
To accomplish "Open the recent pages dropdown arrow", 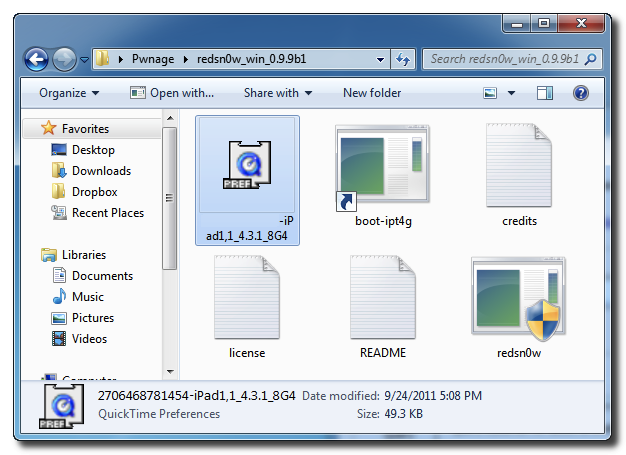I will point(84,60).
